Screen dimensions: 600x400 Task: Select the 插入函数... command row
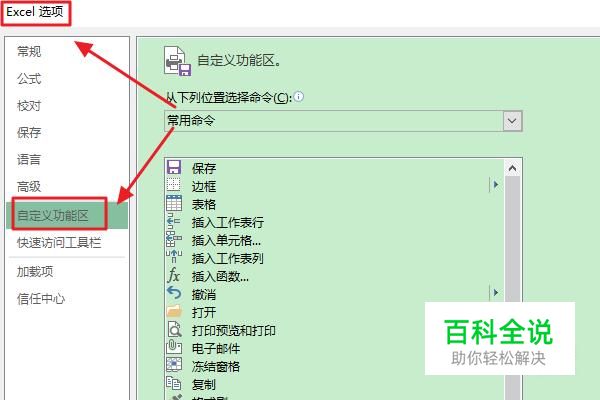[x=334, y=276]
